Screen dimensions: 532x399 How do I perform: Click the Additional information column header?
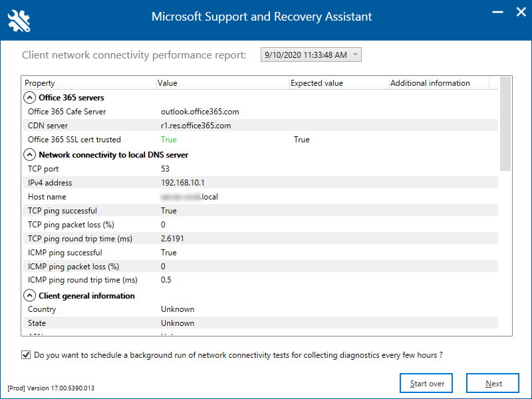439,83
